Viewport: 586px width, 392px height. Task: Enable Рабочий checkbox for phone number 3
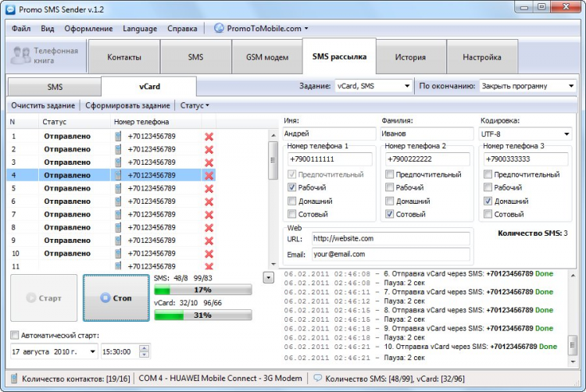coord(488,187)
